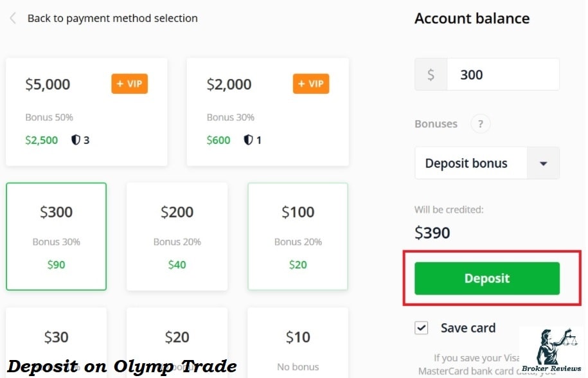This screenshot has height=378, width=588.
Task: Open the Deposit bonus combo box
Action: [x=487, y=163]
